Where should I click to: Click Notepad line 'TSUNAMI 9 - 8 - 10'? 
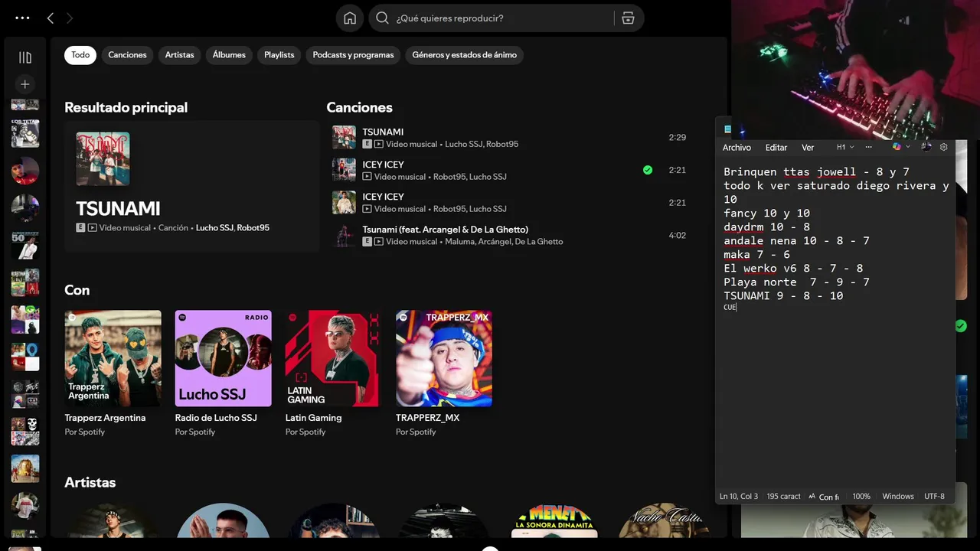point(783,296)
